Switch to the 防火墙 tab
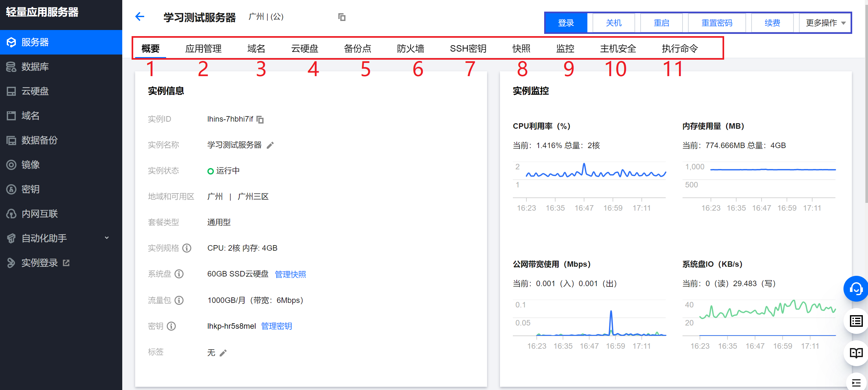The image size is (868, 390). [410, 48]
